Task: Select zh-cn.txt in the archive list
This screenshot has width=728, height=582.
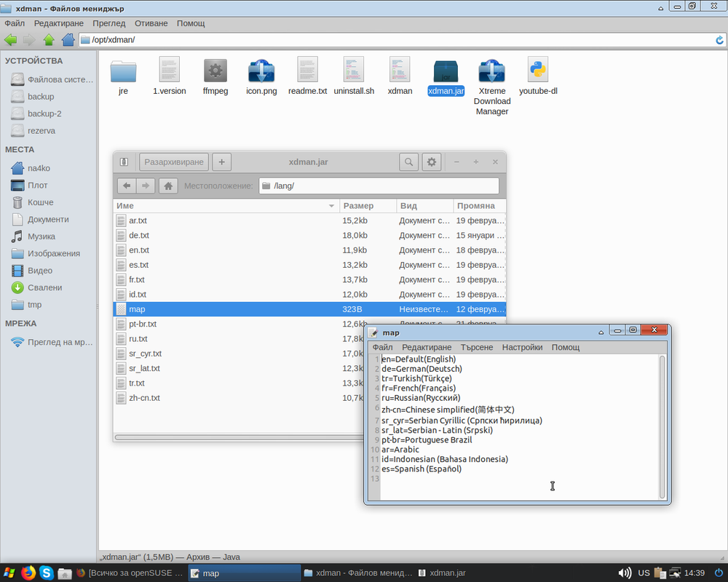Action: [x=239, y=398]
